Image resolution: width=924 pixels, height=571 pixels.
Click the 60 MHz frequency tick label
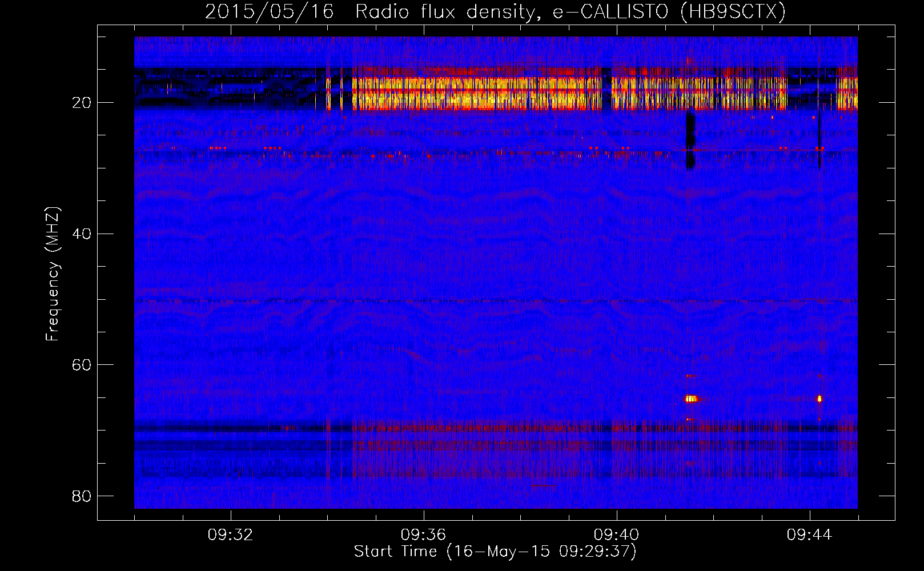tap(82, 365)
